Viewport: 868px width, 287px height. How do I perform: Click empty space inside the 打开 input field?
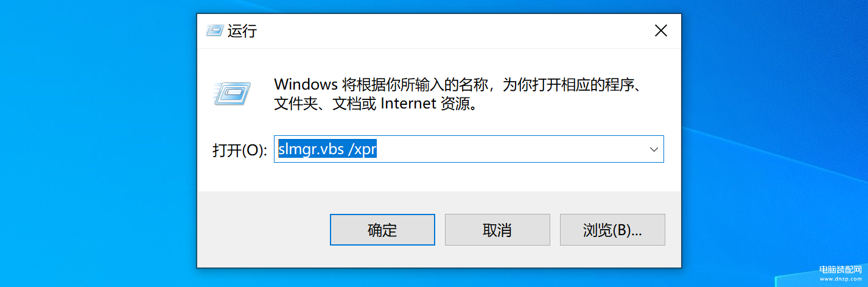click(511, 149)
